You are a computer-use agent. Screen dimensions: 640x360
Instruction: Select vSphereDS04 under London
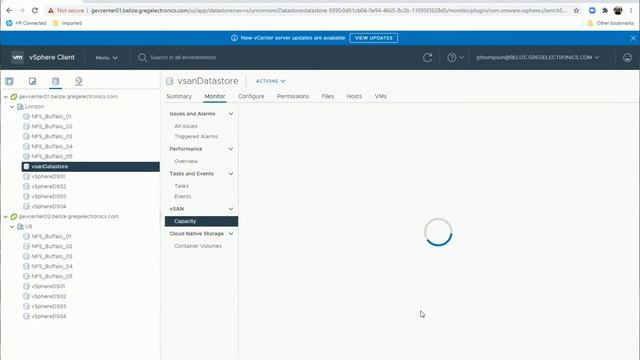click(x=49, y=207)
